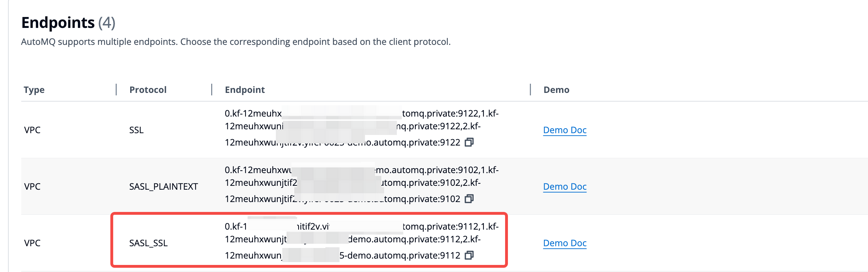
Task: Select the SSL protocol cell
Action: coord(137,130)
